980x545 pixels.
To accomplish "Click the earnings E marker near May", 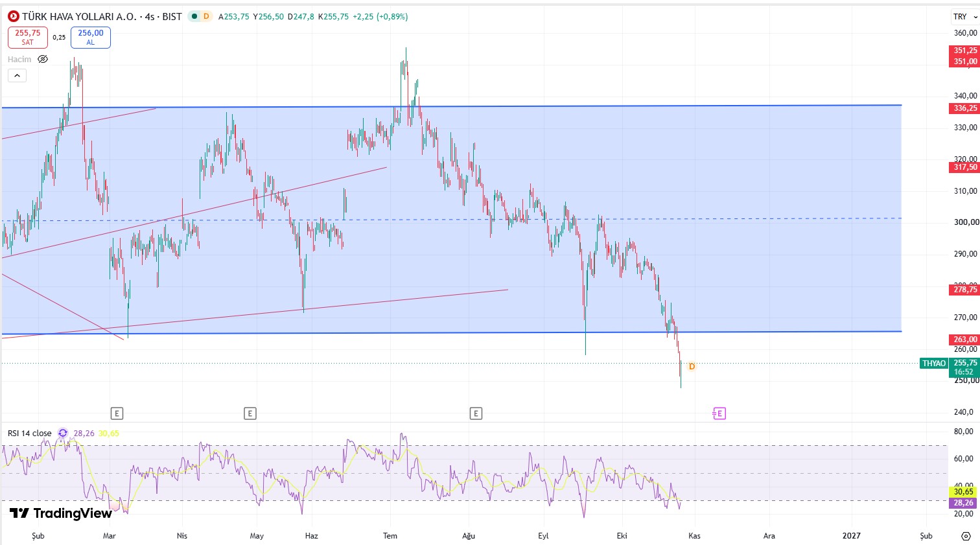I will coord(250,413).
